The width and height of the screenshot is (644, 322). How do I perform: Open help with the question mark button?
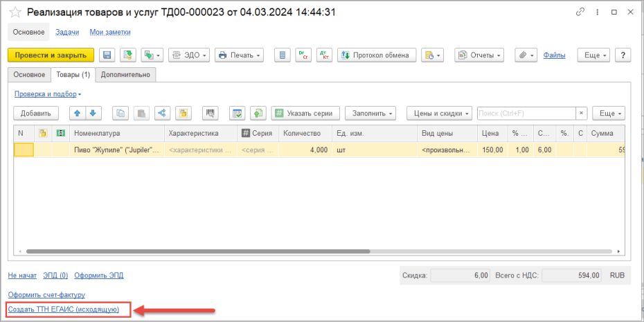click(x=623, y=55)
